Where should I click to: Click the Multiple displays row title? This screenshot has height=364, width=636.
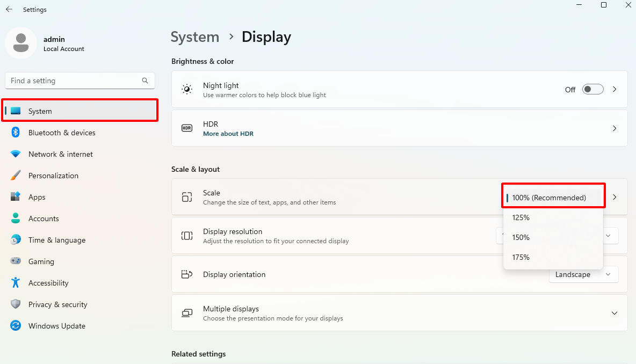(x=231, y=309)
